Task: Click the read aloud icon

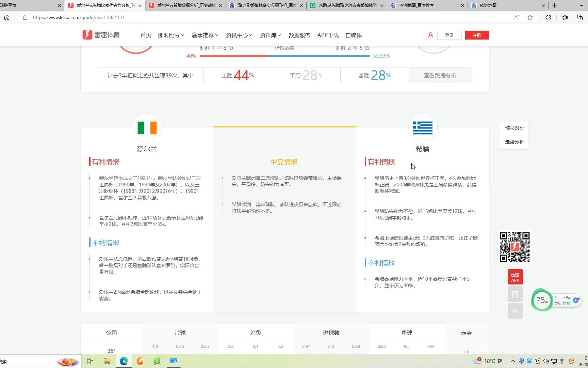Action: pos(517,17)
